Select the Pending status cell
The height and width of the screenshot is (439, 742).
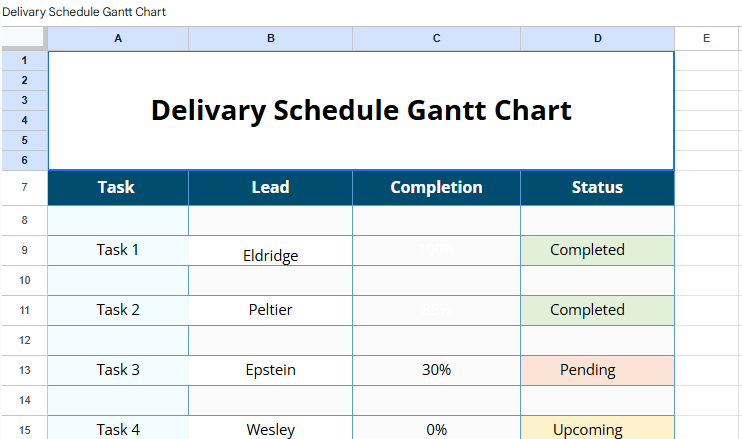click(x=597, y=370)
